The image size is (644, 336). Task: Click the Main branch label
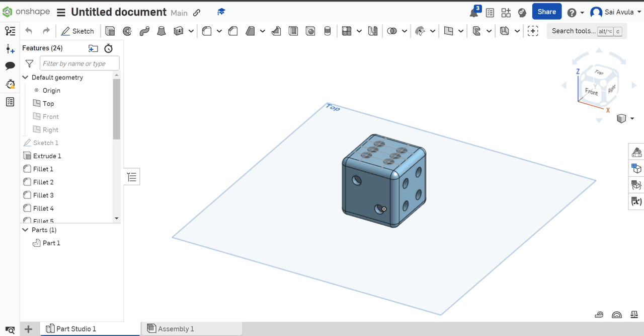(x=179, y=13)
